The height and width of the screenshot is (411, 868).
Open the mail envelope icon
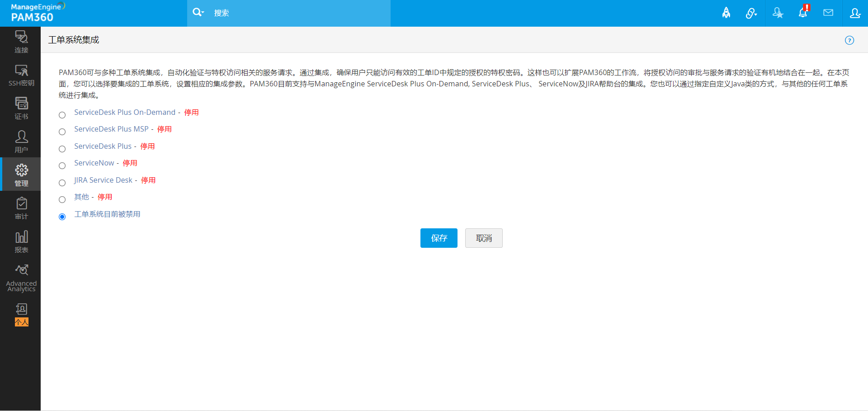click(828, 13)
